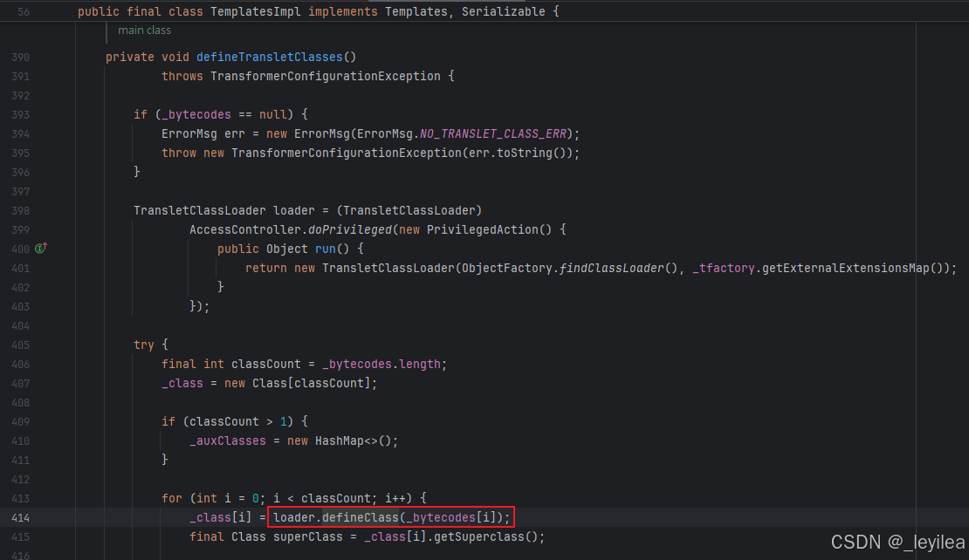Click the implements-method gutter icon at line 400
This screenshot has height=560, width=969.
coord(41,249)
